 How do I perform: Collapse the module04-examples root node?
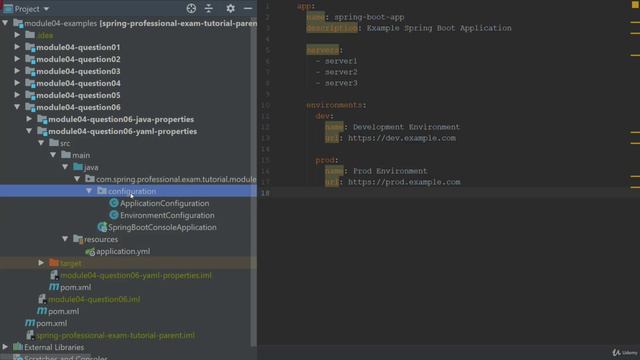pos(5,23)
